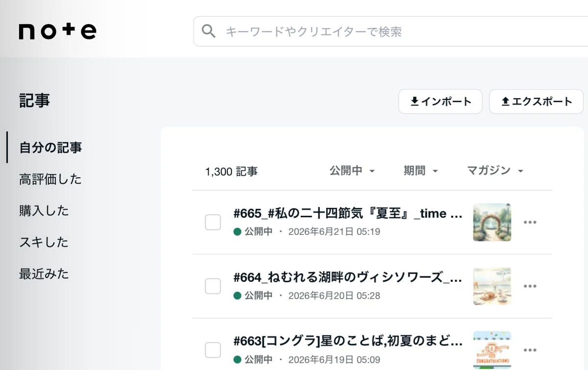Click the garden arch thumbnail of #665
Image resolution: width=588 pixels, height=370 pixels.
(x=492, y=222)
